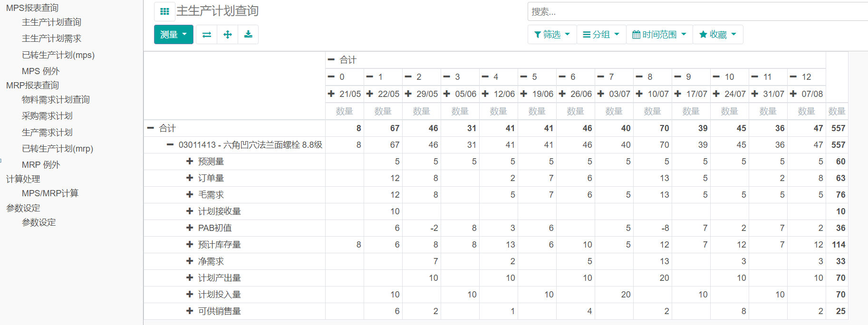Open the 筛选 filter dropdown
This screenshot has width=868, height=325.
click(552, 35)
